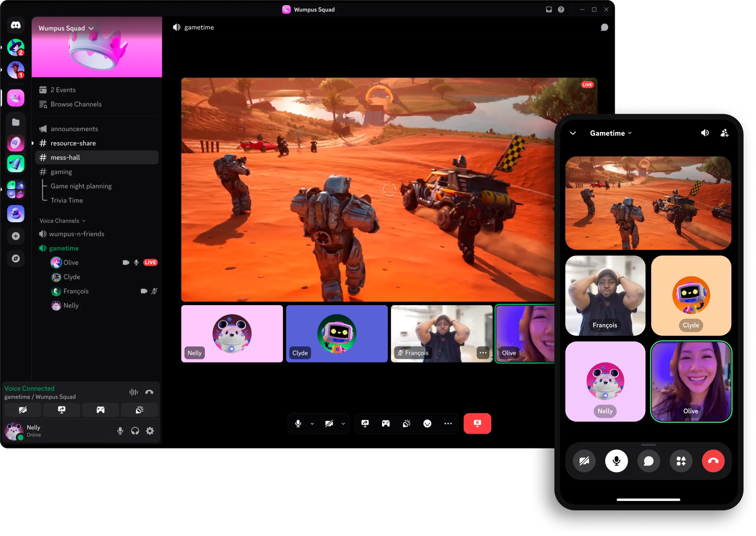The height and width of the screenshot is (536, 756).
Task: Open Discord home via the logo icon
Action: (x=15, y=25)
